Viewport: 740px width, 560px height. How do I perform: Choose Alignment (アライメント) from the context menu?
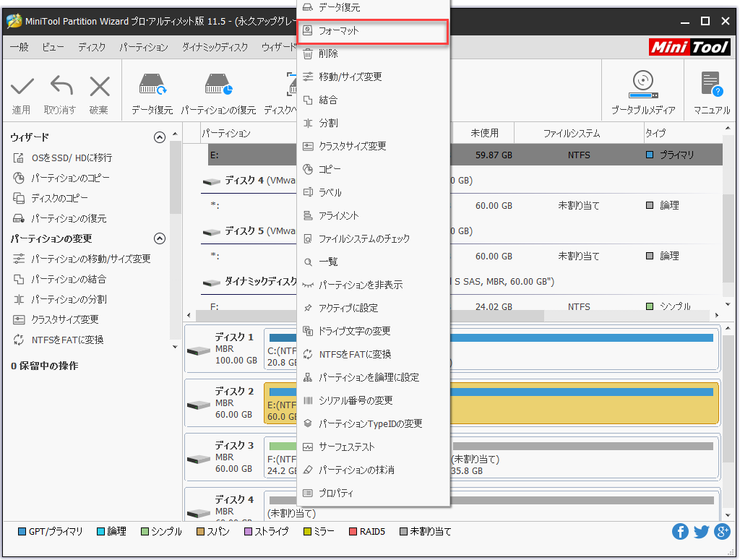coord(373,215)
